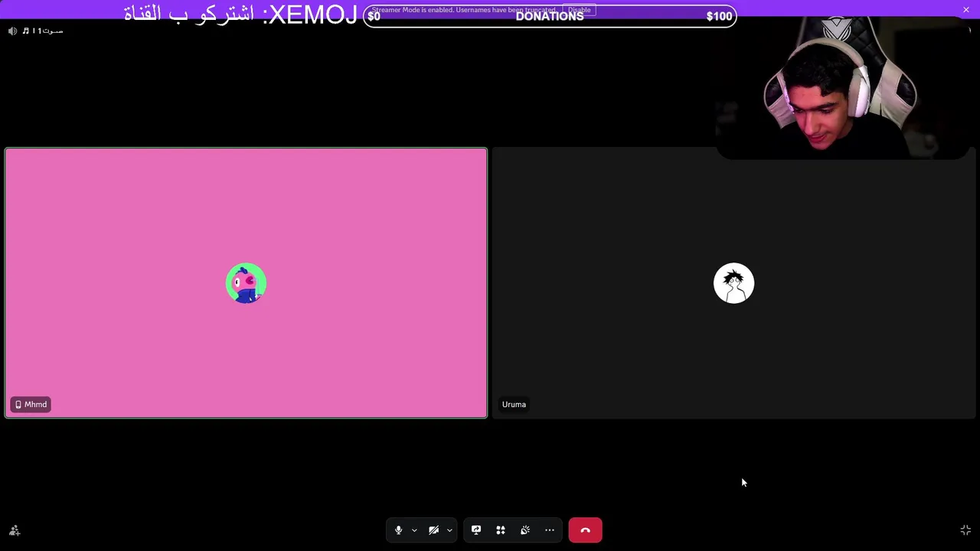This screenshot has height=551, width=980.
Task: Click the DONATIONS goal bar
Action: coord(550,16)
